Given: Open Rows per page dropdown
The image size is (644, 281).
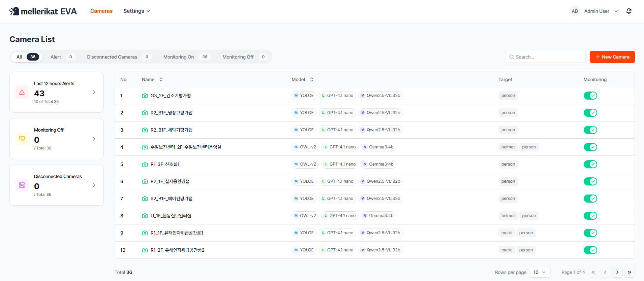Looking at the screenshot, I should click(x=540, y=272).
